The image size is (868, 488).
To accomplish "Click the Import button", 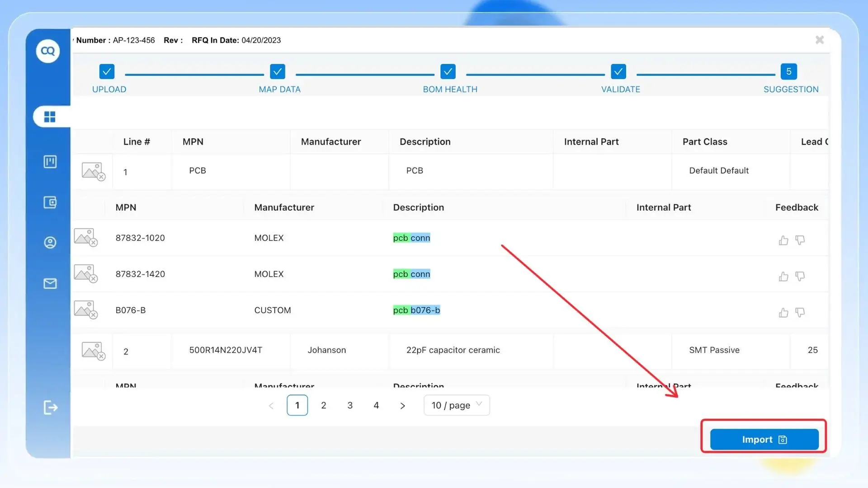I will click(x=764, y=440).
